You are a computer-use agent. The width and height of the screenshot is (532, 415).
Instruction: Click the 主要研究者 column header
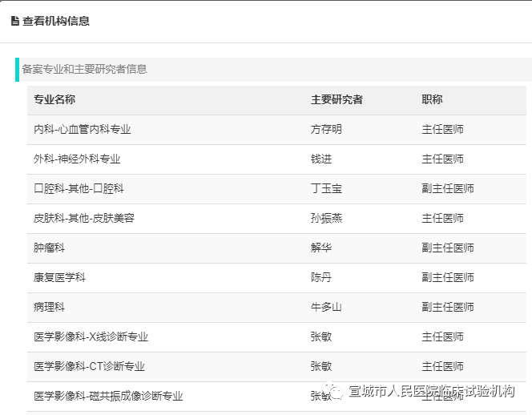[337, 99]
